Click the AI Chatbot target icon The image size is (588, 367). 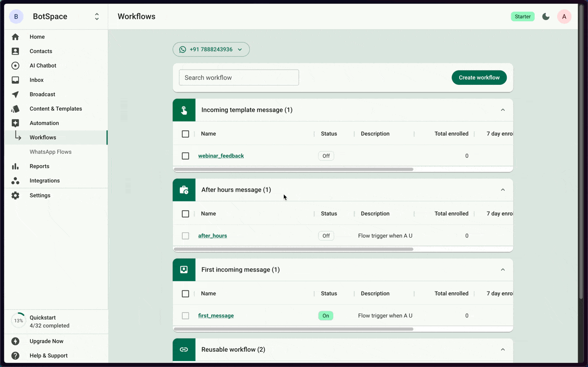[15, 66]
